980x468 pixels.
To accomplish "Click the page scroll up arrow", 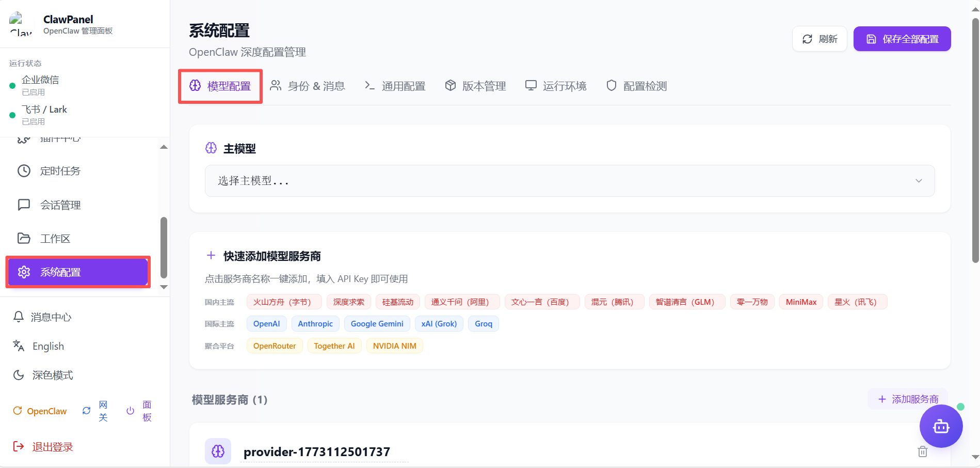I will pyautogui.click(x=975, y=9).
